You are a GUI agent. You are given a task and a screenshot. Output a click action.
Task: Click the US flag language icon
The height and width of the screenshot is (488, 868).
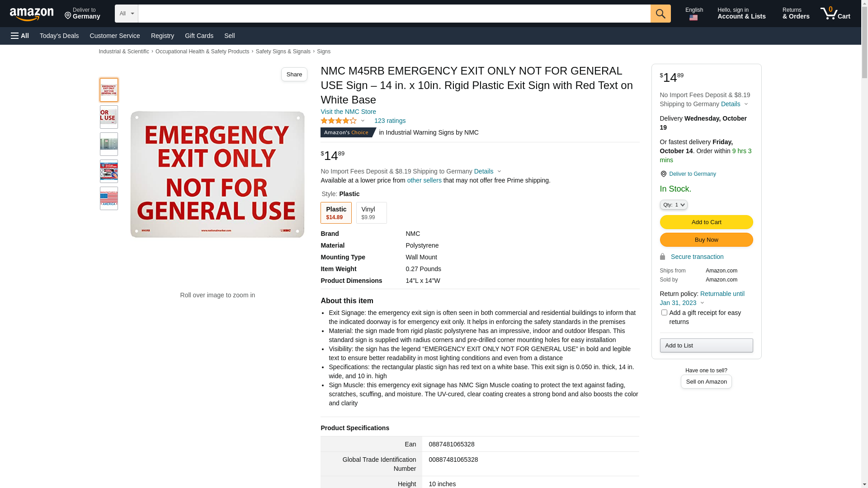point(693,18)
